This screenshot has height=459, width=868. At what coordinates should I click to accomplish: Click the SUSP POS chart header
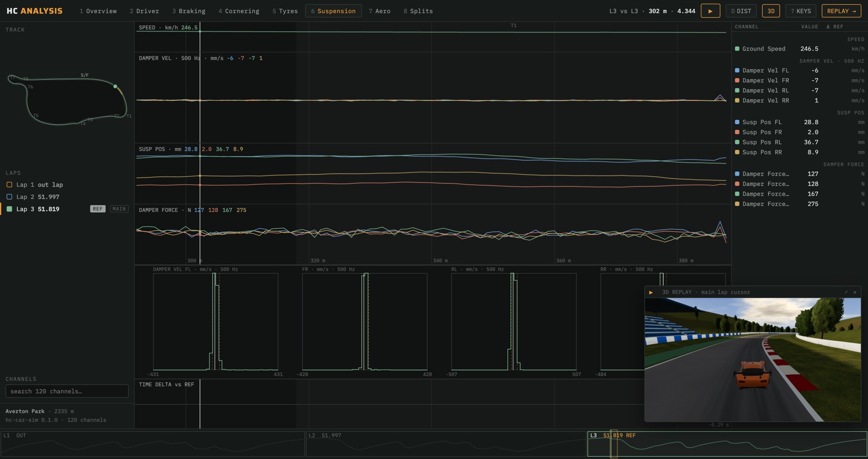(190, 149)
